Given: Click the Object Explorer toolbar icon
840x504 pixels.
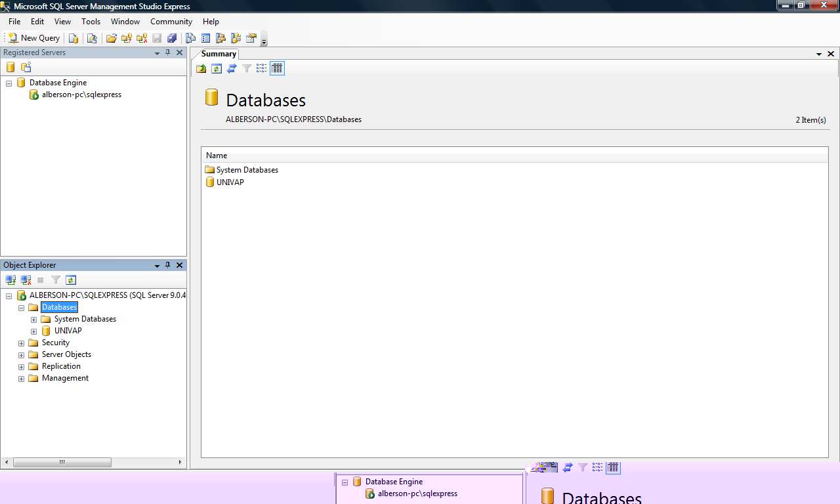Looking at the screenshot, I should point(221,38).
